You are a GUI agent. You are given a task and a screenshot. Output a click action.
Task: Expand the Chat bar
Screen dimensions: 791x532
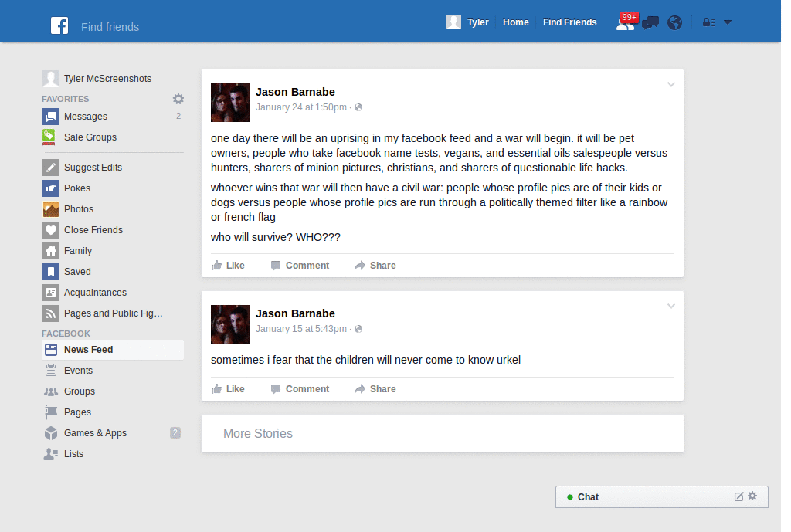tap(662, 496)
